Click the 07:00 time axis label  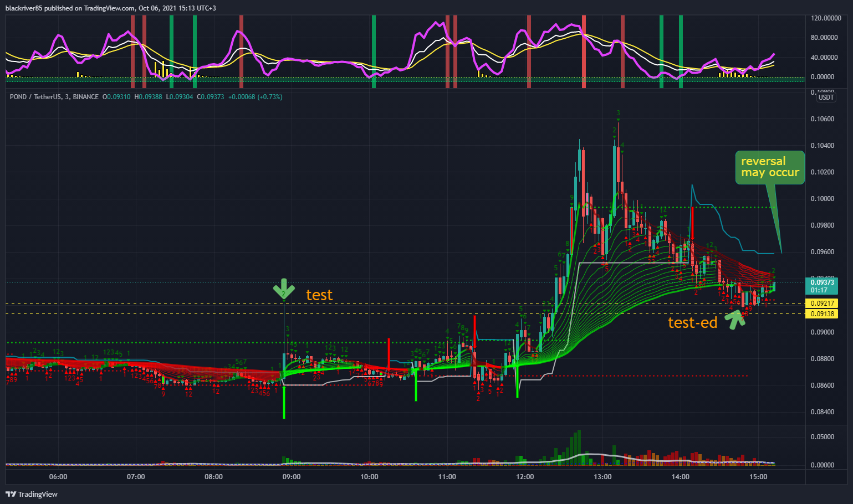(136, 477)
